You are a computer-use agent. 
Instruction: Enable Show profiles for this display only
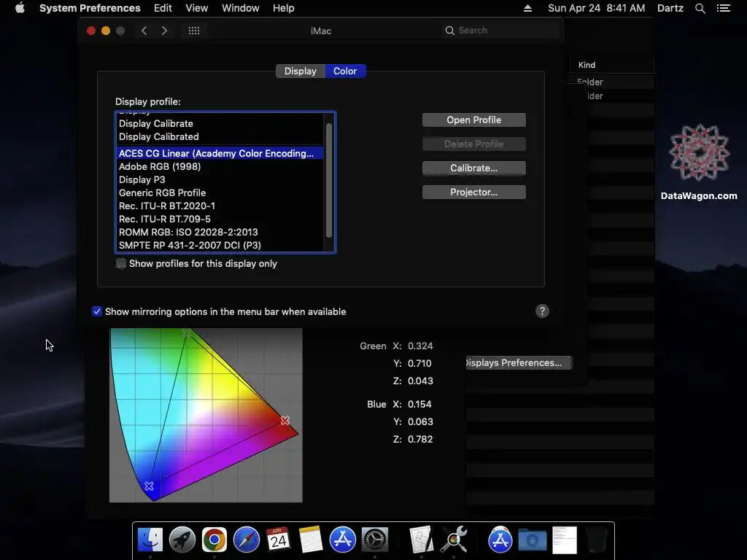tap(121, 263)
